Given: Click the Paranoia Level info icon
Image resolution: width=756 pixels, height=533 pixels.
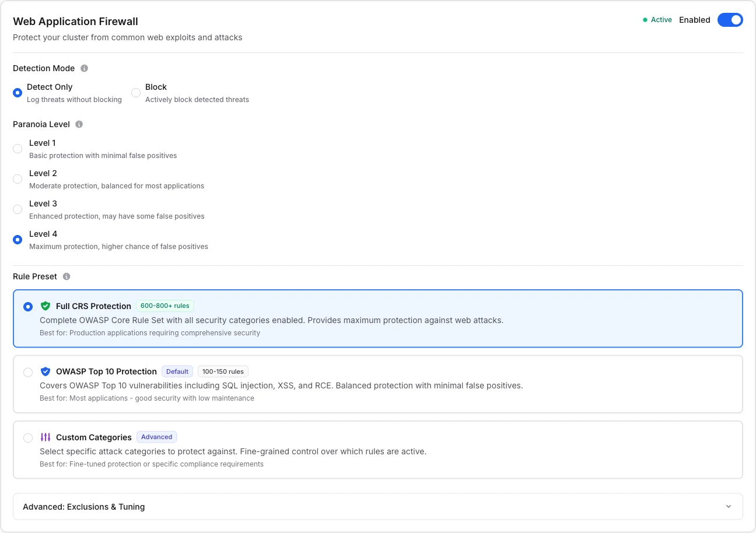Looking at the screenshot, I should pos(79,124).
